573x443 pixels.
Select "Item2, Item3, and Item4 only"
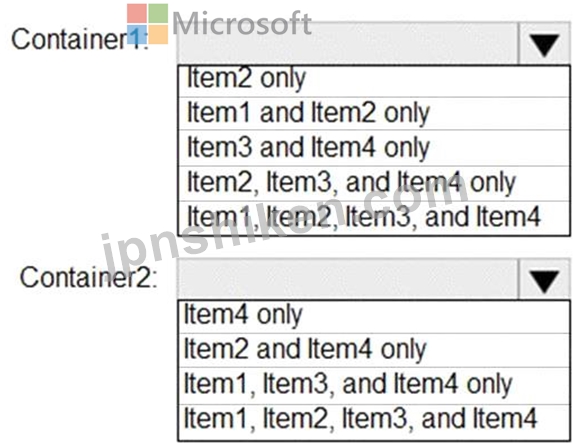tap(374, 183)
